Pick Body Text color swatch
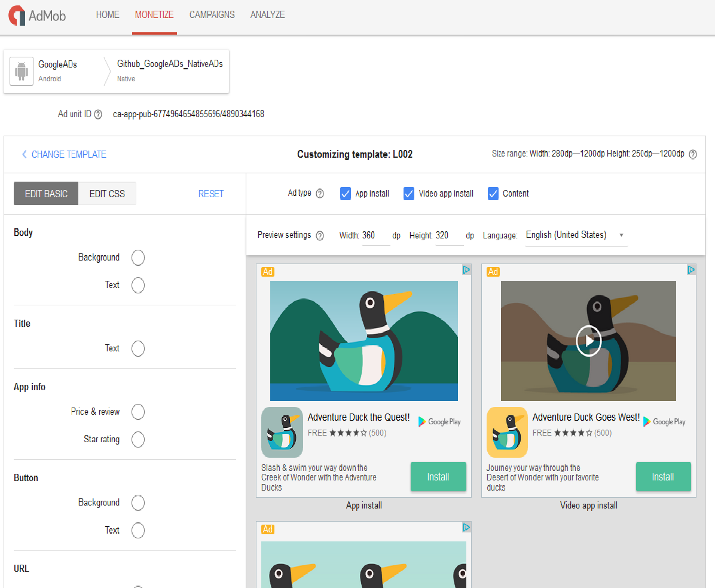The width and height of the screenshot is (715, 588). (138, 286)
